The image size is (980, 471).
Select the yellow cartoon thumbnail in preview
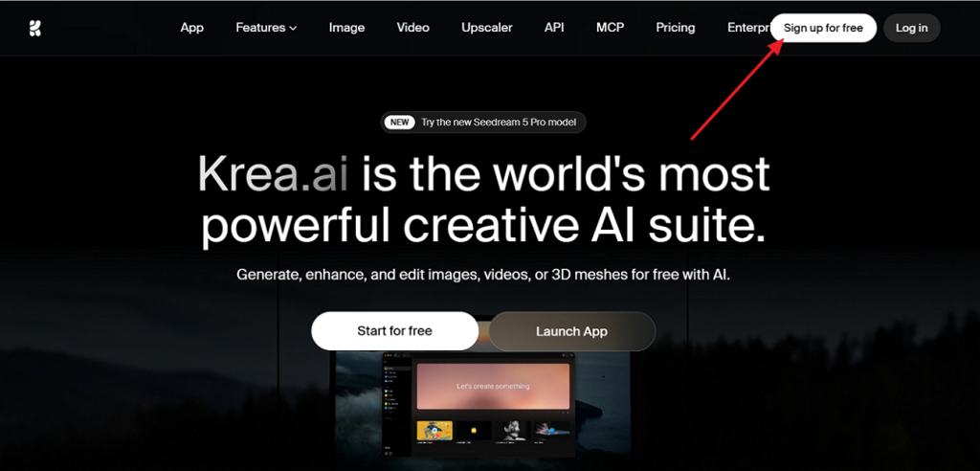pyautogui.click(x=434, y=431)
